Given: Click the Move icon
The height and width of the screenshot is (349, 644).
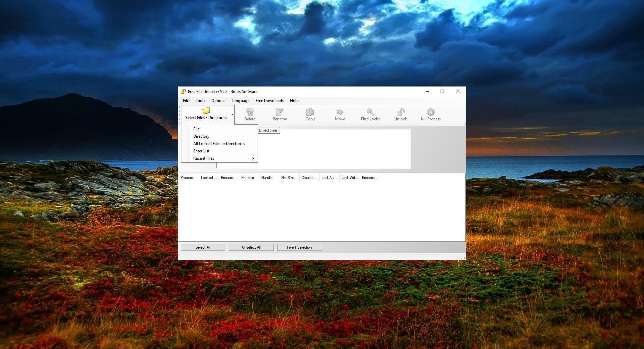Looking at the screenshot, I should point(340,113).
